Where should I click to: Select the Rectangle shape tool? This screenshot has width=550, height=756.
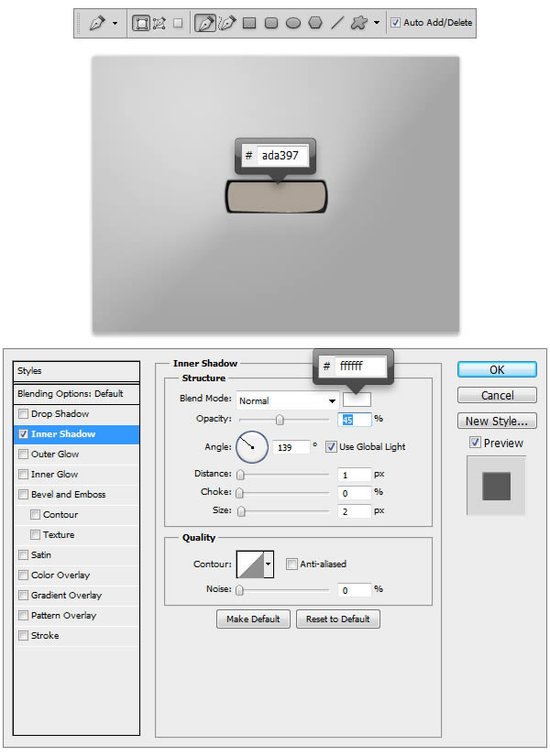[249, 23]
